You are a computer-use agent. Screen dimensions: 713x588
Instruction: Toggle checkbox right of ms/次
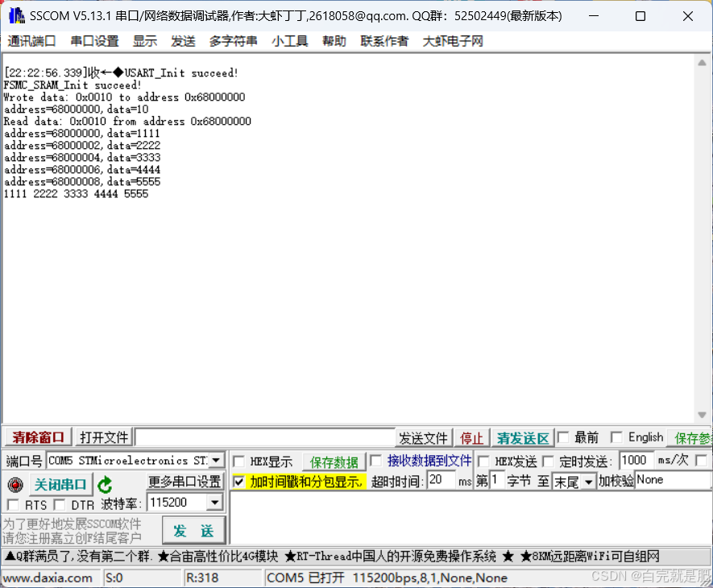pos(702,461)
